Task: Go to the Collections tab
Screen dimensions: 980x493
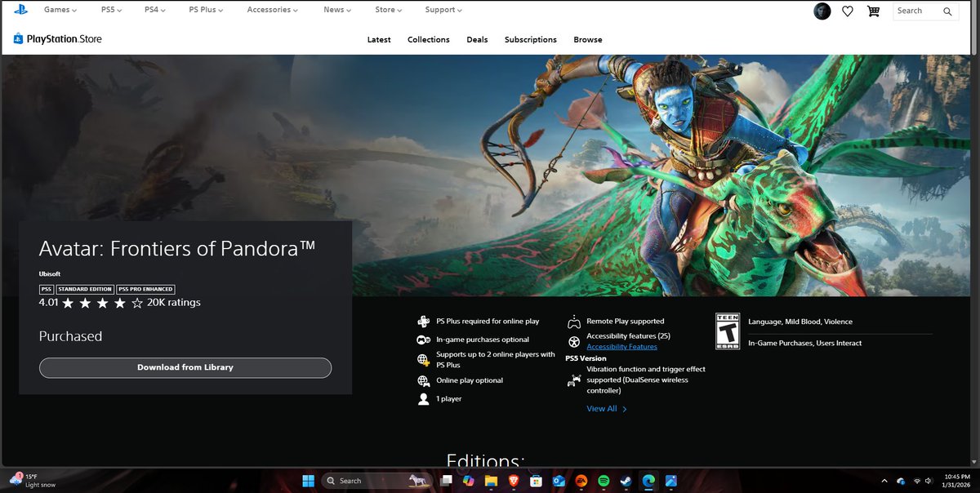Action: [429, 39]
